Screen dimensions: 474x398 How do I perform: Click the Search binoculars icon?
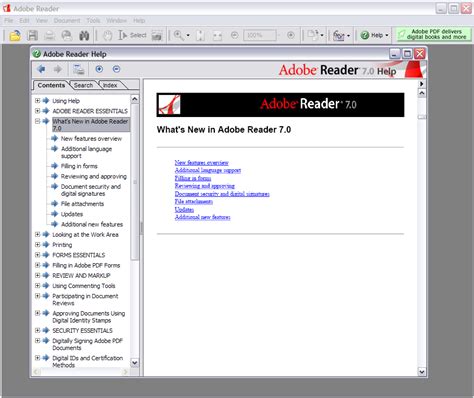click(84, 35)
